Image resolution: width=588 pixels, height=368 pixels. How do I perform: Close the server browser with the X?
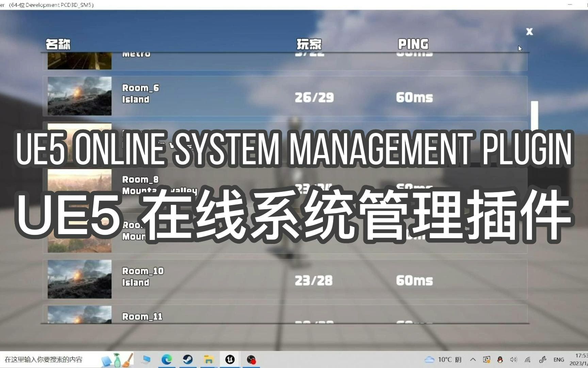[529, 32]
